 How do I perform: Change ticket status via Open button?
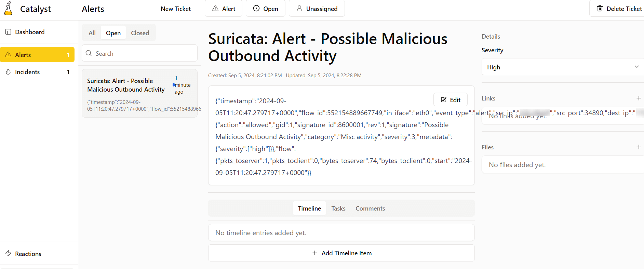pos(266,9)
